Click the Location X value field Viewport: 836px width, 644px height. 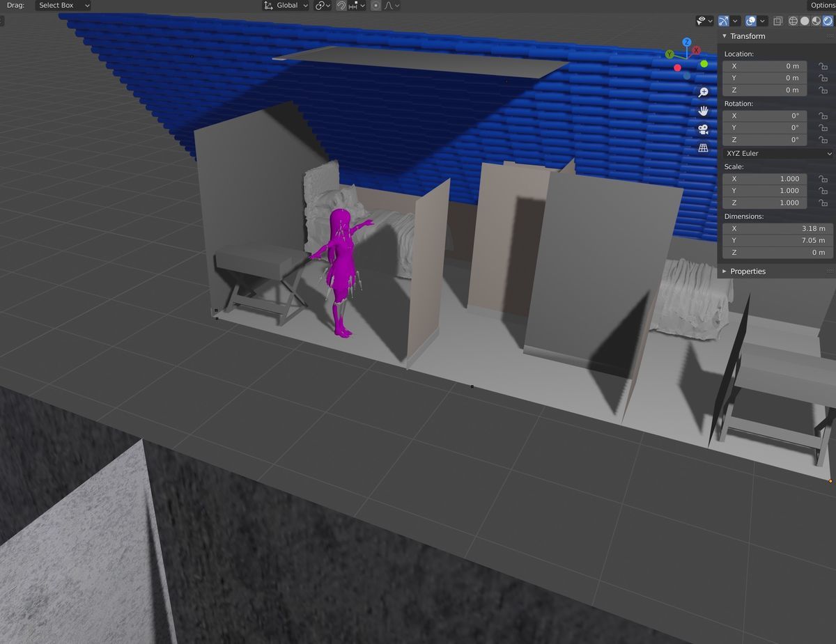(x=764, y=65)
